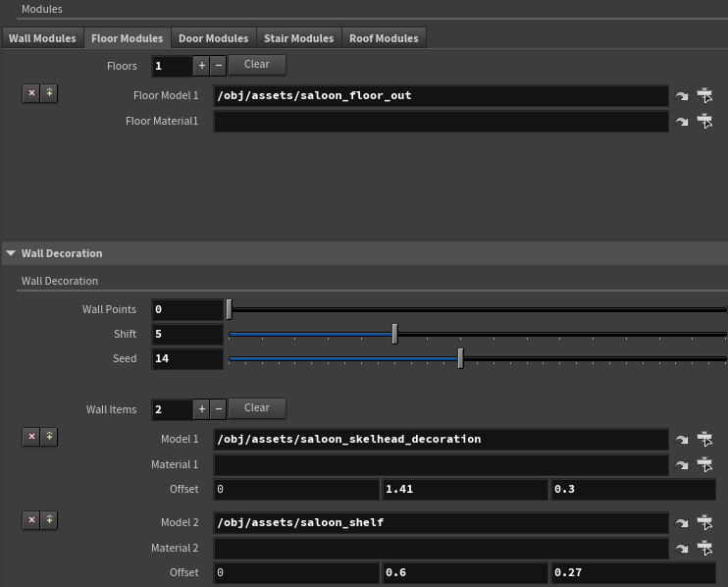Jump to operator for Model 1
Screen dimensions: 728x587
tap(681, 440)
